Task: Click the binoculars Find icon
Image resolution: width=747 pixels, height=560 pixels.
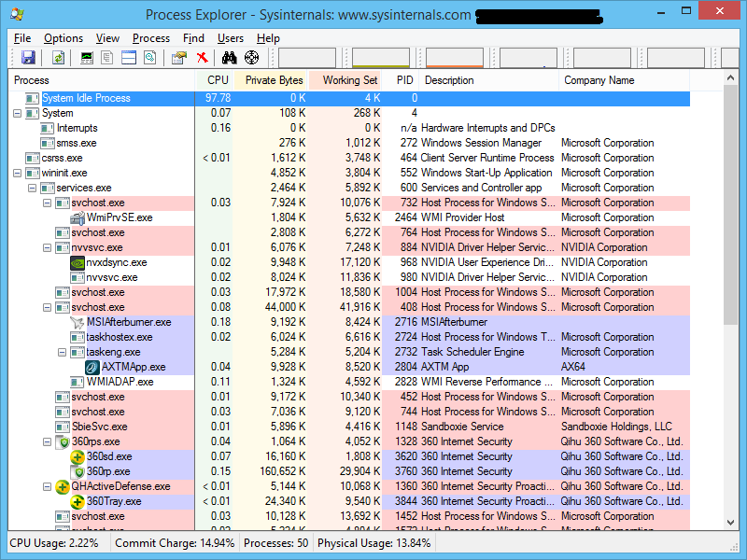Action: coord(230,58)
